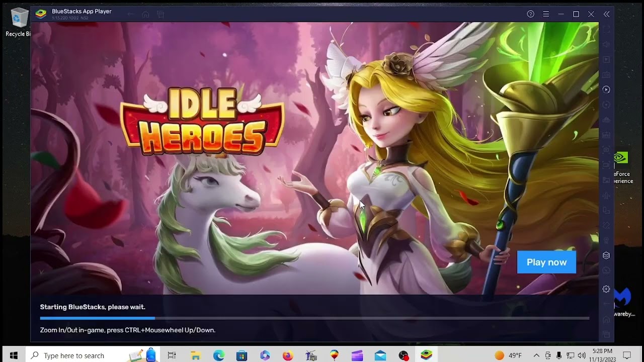
Task: Click the 'BlueStacks App Player' title text
Action: click(x=82, y=11)
